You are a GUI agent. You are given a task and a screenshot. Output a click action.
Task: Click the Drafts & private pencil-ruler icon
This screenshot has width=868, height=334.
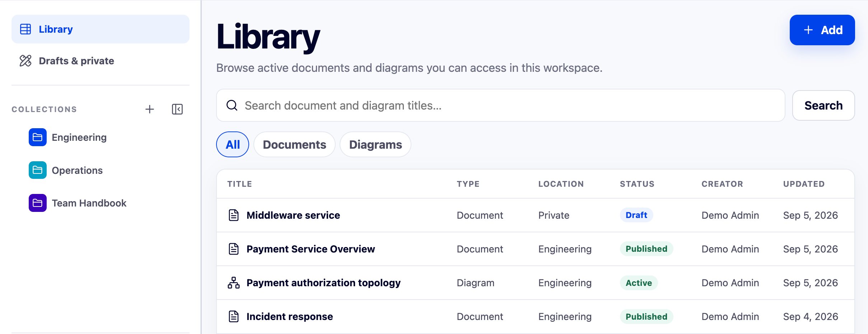tap(25, 61)
